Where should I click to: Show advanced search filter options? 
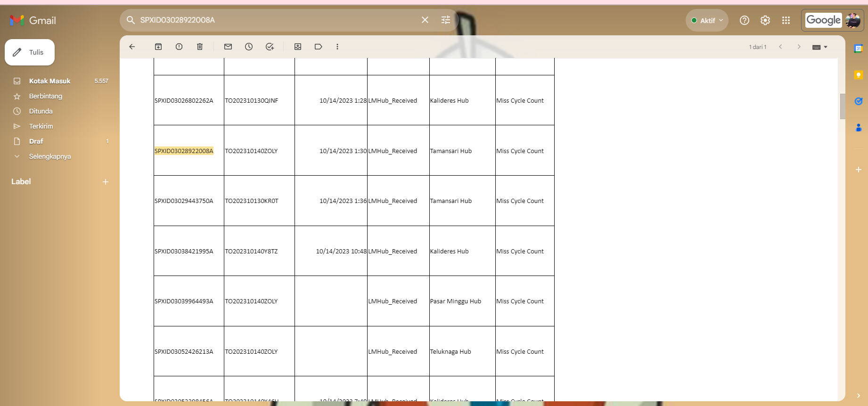point(446,20)
